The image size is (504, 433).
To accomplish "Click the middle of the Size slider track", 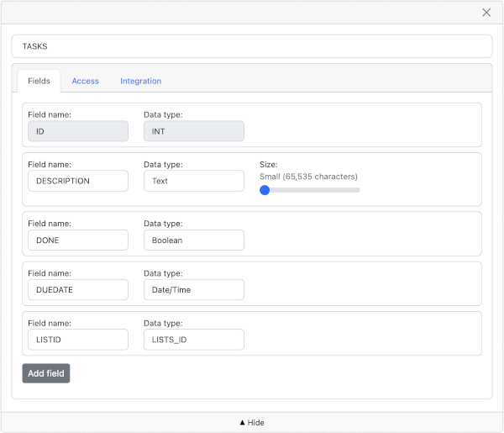I will pos(310,190).
